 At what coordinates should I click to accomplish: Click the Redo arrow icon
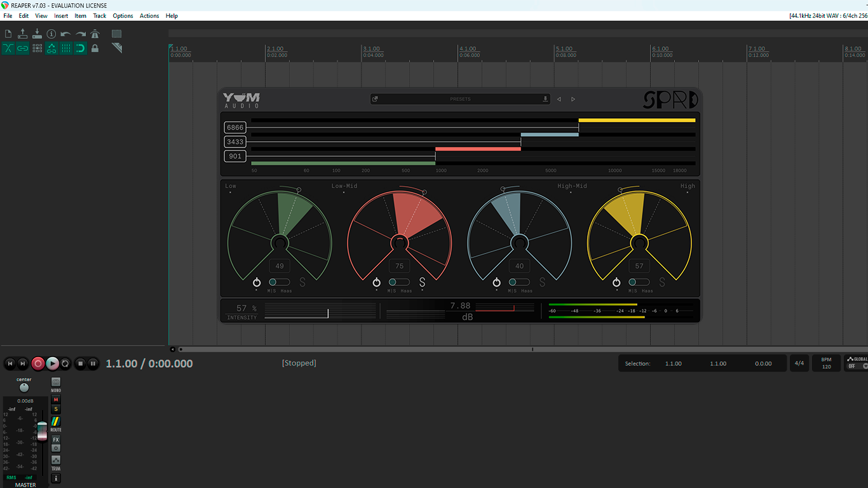click(81, 34)
